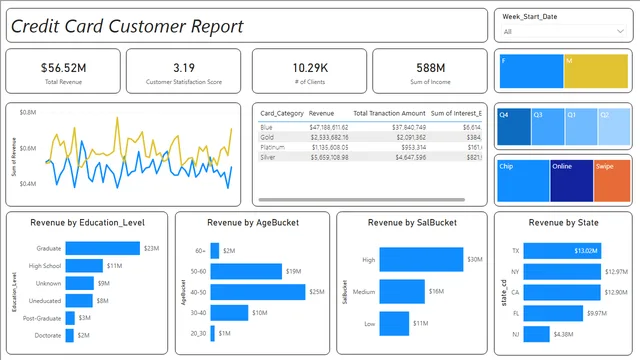Select the Blue card category row

click(370, 127)
